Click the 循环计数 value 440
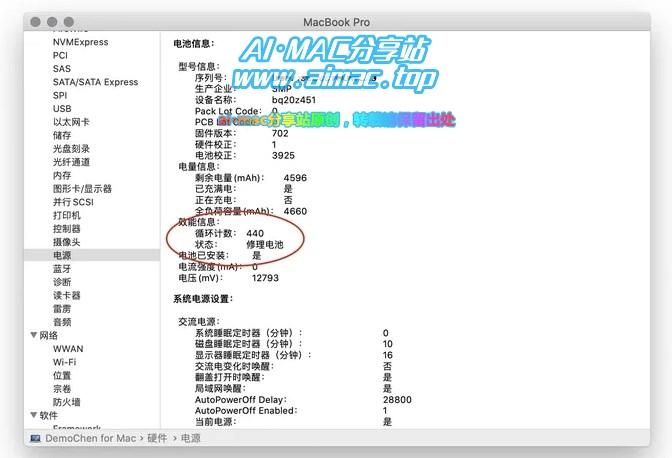 click(255, 233)
